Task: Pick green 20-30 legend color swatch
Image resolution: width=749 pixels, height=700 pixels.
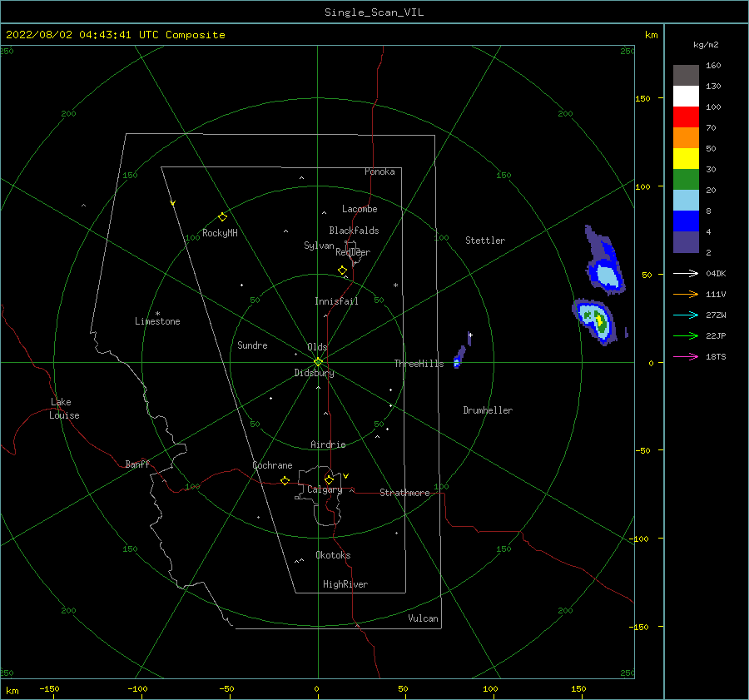Action: pyautogui.click(x=686, y=180)
